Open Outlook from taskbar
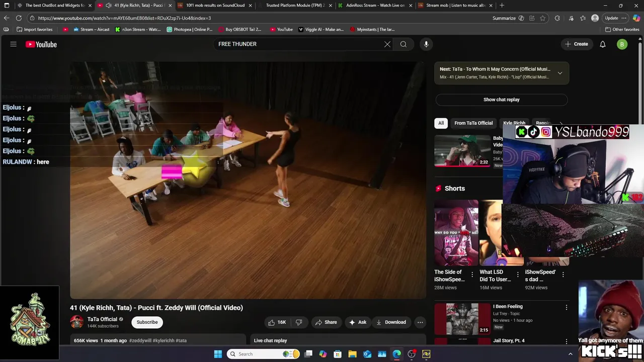 click(367, 354)
